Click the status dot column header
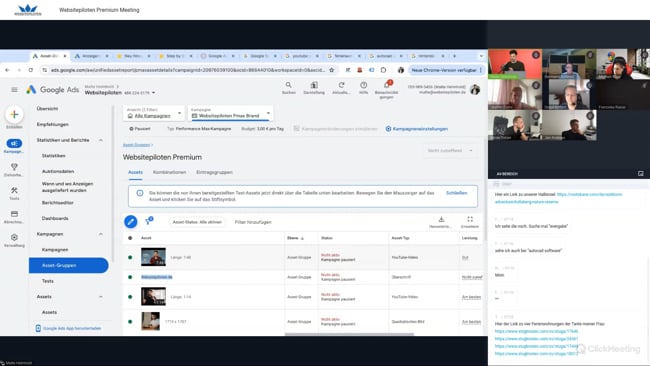 point(130,238)
